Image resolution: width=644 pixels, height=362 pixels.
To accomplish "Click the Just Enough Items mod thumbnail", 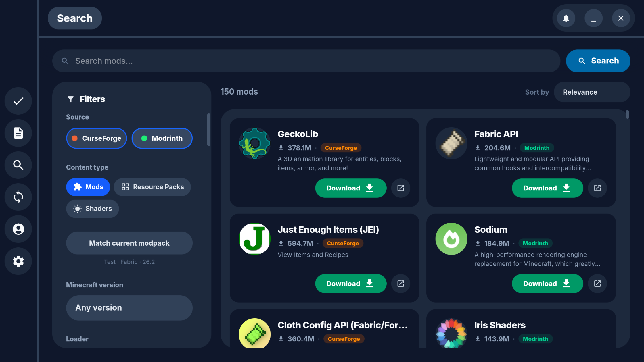I will click(255, 239).
